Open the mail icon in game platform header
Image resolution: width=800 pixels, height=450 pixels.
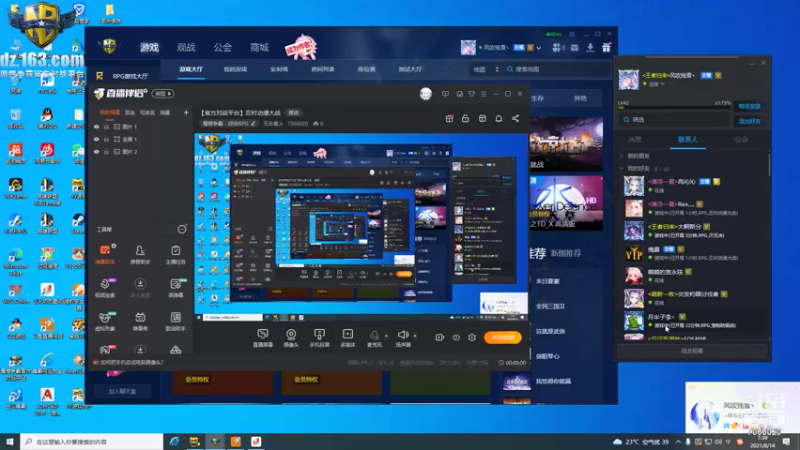tap(574, 47)
